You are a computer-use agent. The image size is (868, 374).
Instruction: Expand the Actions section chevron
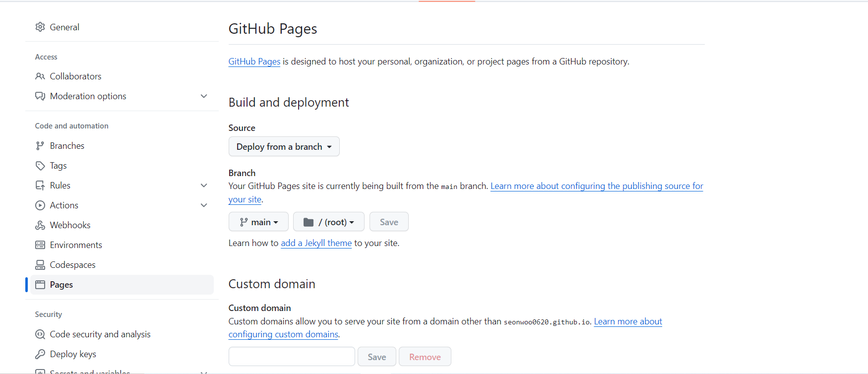coord(204,205)
